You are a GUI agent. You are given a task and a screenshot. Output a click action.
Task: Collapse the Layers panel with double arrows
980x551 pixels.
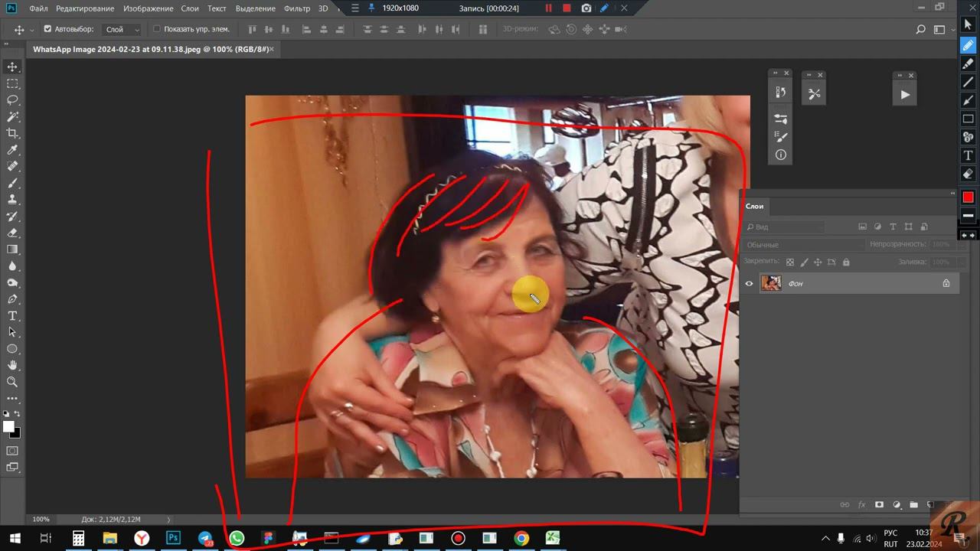953,194
